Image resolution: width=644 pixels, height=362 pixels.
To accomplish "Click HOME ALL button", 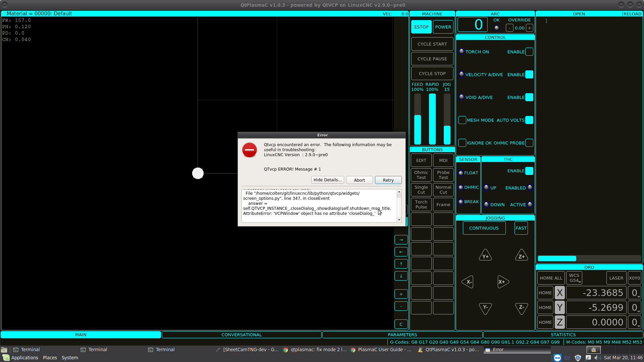I will pyautogui.click(x=551, y=278).
